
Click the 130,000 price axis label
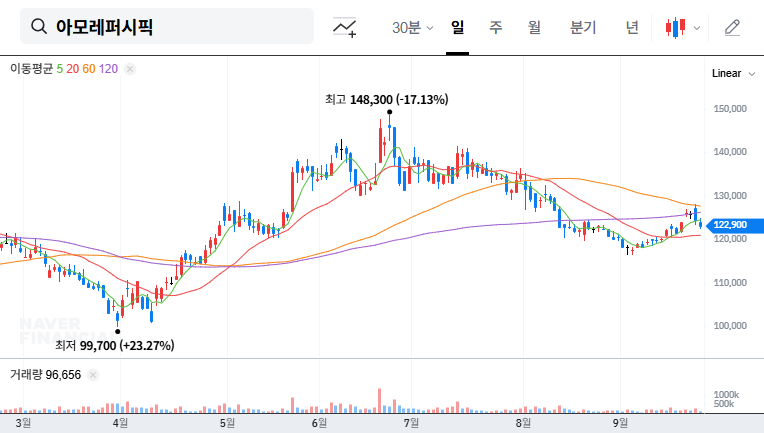[730, 196]
